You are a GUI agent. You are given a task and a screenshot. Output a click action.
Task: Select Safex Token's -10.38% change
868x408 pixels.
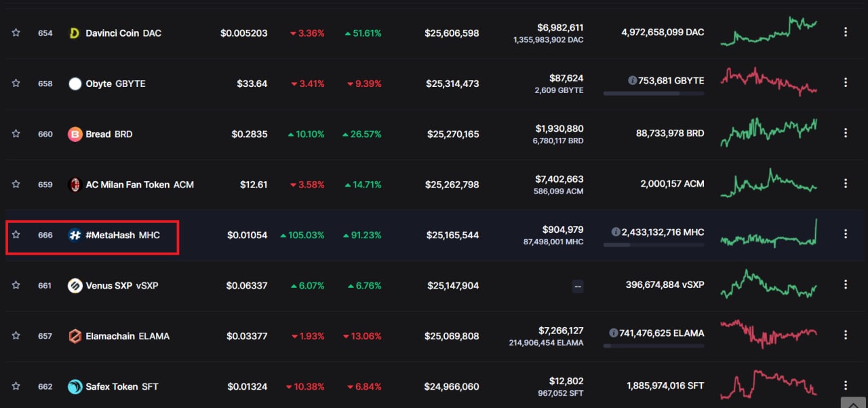coord(304,387)
